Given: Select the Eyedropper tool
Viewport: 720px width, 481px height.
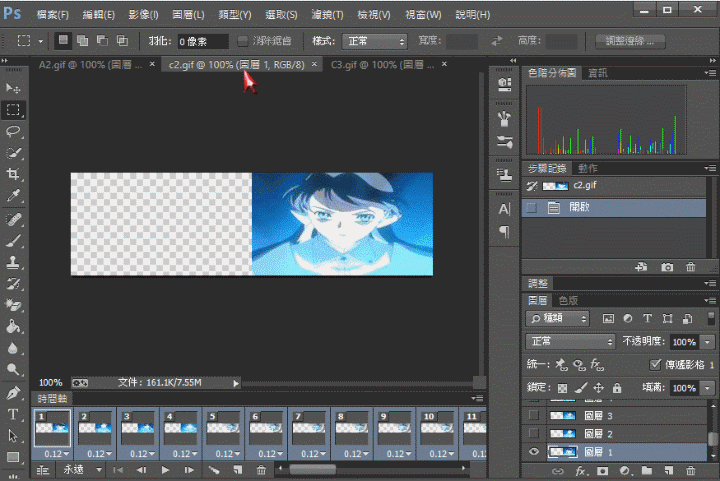Looking at the screenshot, I should (x=13, y=196).
